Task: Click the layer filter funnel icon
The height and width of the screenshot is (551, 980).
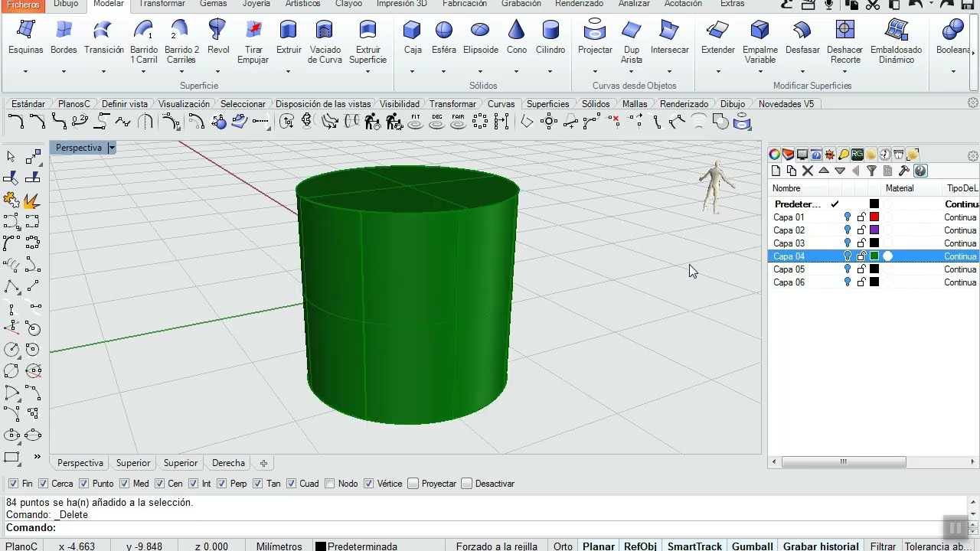Action: click(x=871, y=171)
